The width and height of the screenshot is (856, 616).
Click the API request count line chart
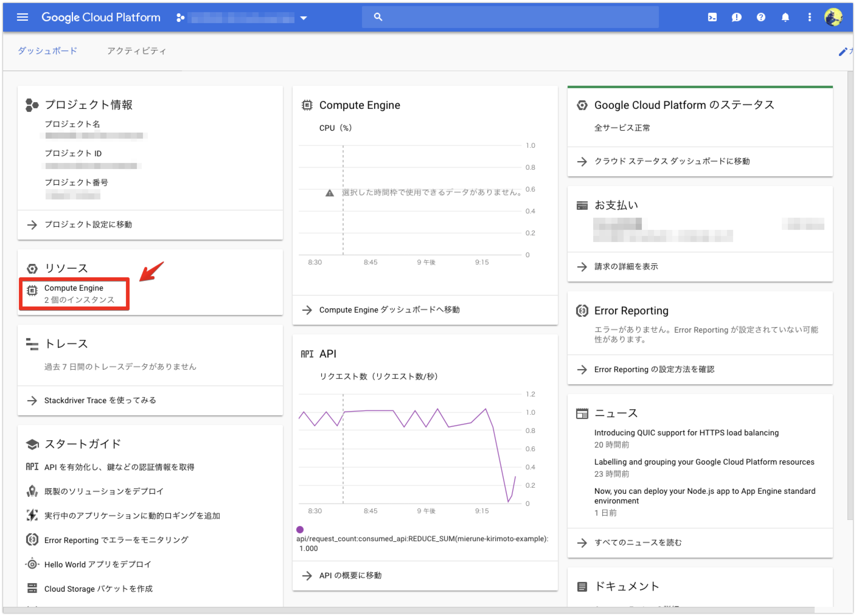pos(409,449)
